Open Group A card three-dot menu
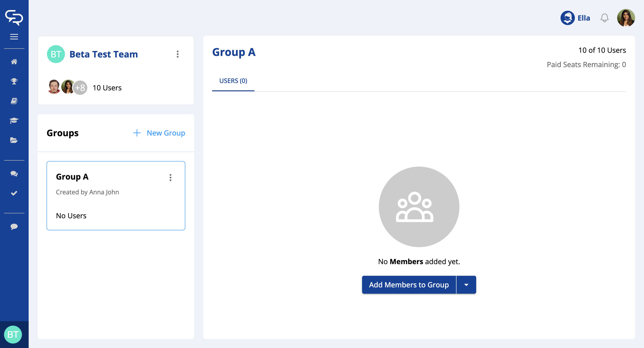Viewport: 644px width, 348px height. 171,177
